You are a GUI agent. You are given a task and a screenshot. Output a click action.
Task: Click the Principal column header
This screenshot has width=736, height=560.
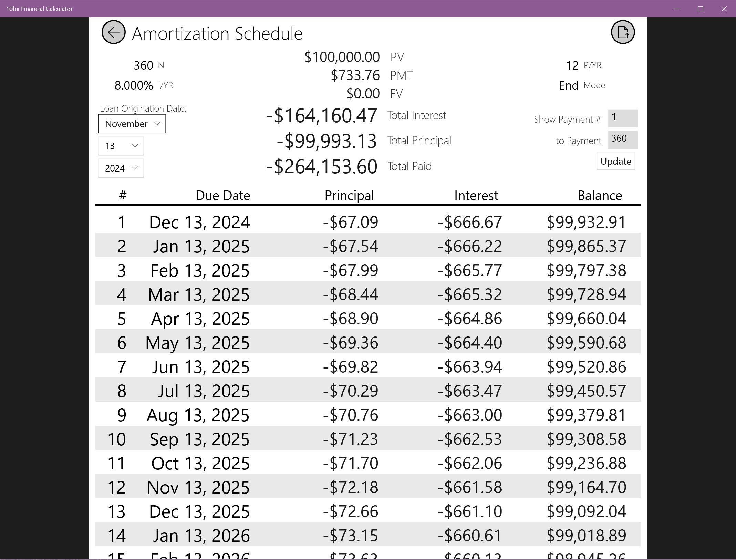(x=349, y=195)
